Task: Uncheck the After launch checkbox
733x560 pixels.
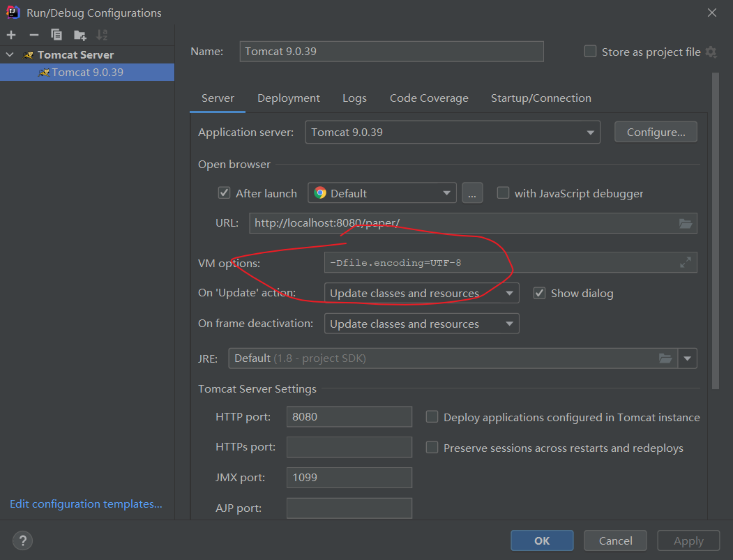Action: click(225, 193)
